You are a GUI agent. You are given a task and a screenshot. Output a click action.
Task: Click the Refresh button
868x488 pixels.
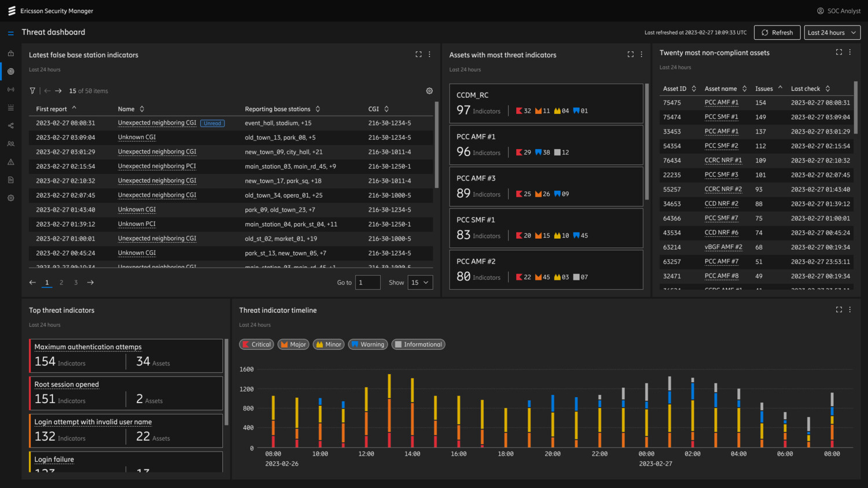777,32
